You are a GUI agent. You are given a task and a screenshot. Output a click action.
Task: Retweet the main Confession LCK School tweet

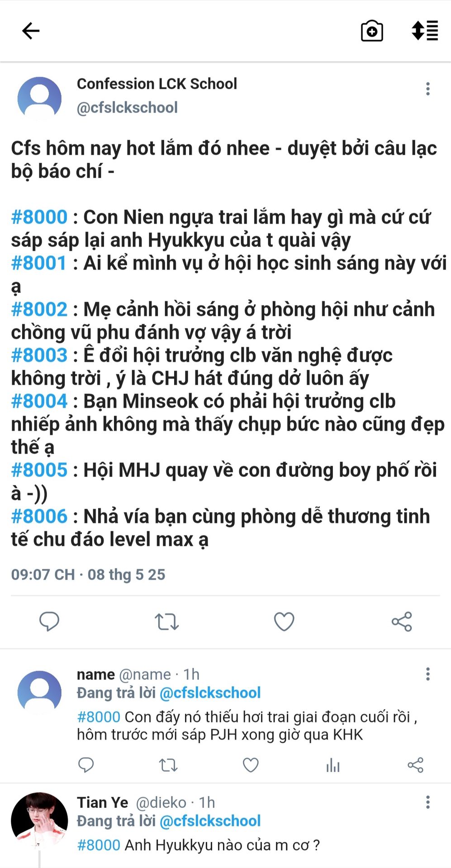tap(167, 622)
